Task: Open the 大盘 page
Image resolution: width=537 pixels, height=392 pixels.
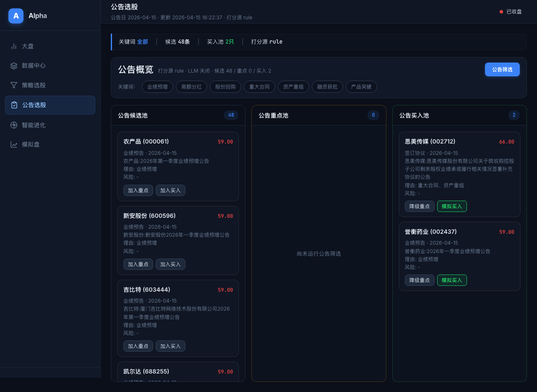Action: (x=50, y=46)
